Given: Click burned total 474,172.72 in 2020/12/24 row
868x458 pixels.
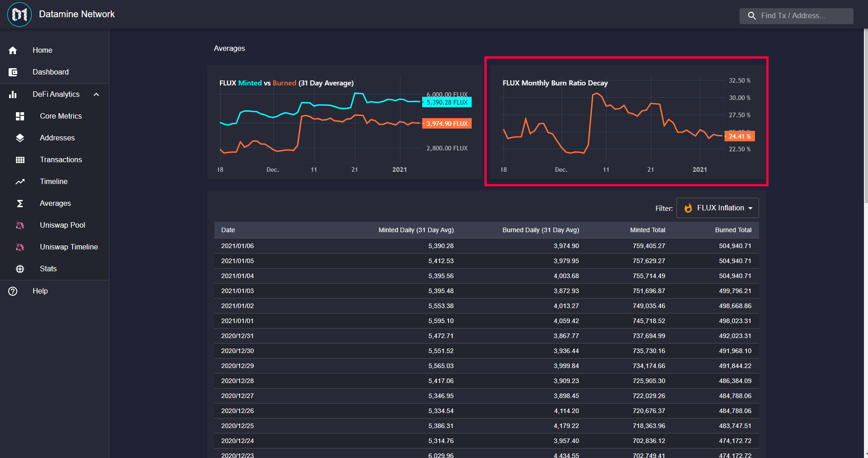Looking at the screenshot, I should pyautogui.click(x=735, y=441).
